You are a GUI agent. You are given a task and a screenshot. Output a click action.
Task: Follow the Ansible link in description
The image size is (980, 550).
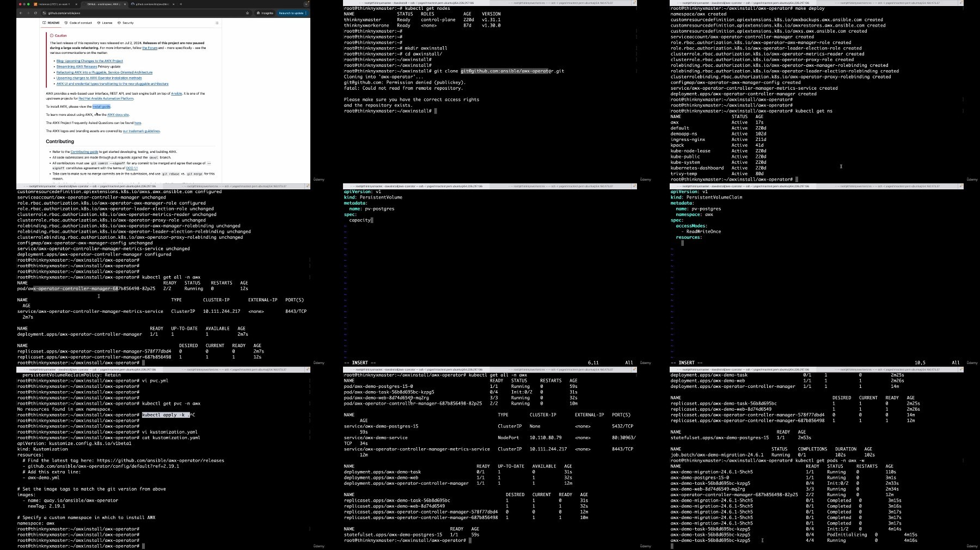tap(176, 94)
